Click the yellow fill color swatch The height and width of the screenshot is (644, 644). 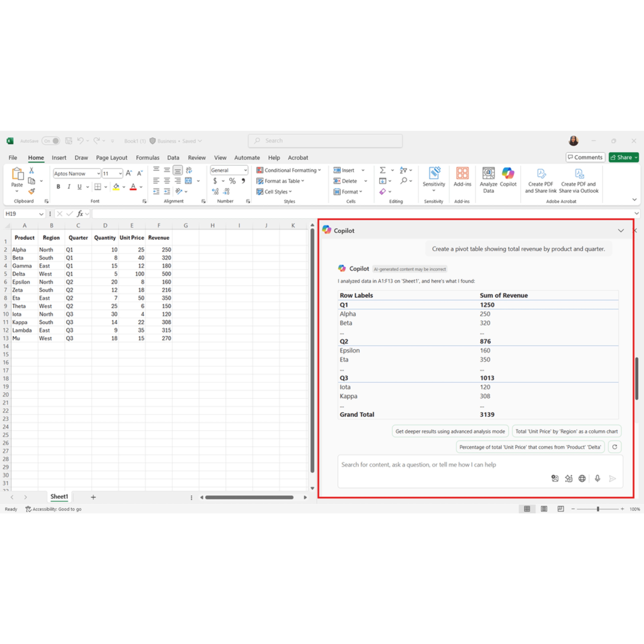point(116,187)
